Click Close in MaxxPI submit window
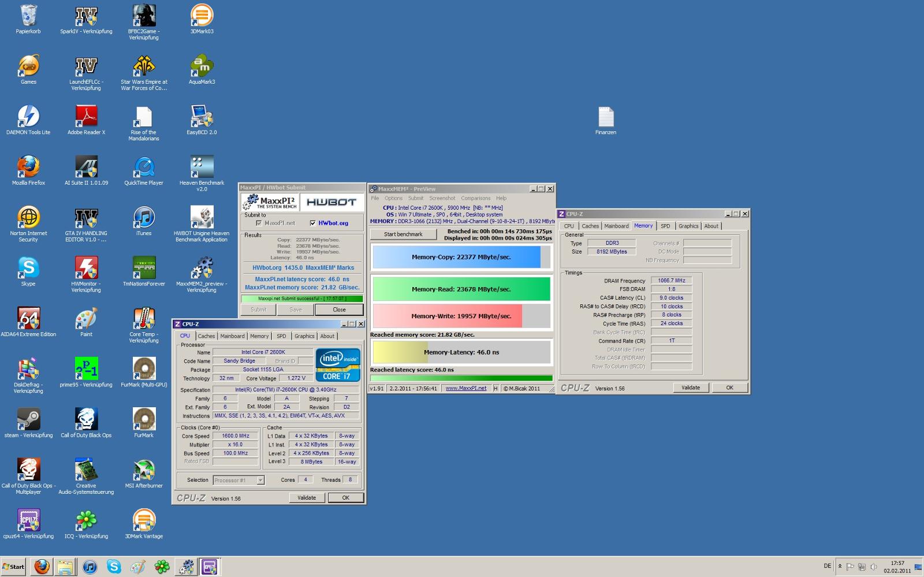 [x=339, y=310]
